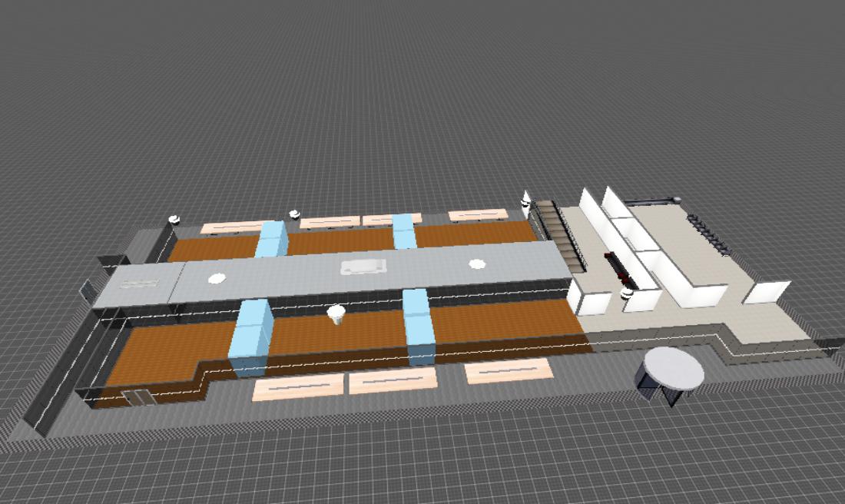Click the white rectangular object at platform center
Screen dimensions: 845x504
pyautogui.click(x=363, y=267)
